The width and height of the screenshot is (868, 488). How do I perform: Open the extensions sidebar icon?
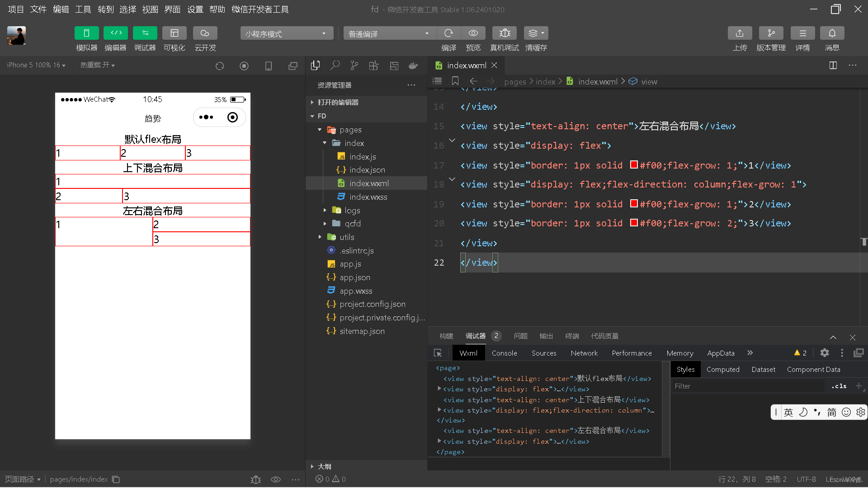[x=374, y=66]
